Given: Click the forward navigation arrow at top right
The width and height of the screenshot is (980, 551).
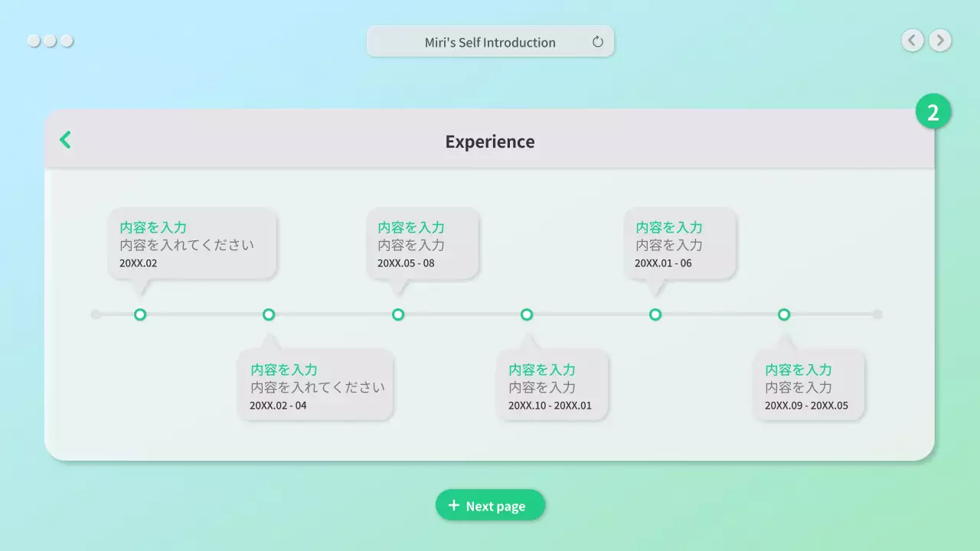Looking at the screenshot, I should [x=939, y=40].
